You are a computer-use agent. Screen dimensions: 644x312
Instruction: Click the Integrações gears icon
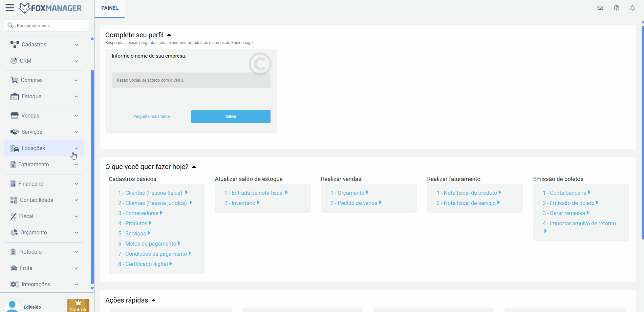click(x=15, y=284)
